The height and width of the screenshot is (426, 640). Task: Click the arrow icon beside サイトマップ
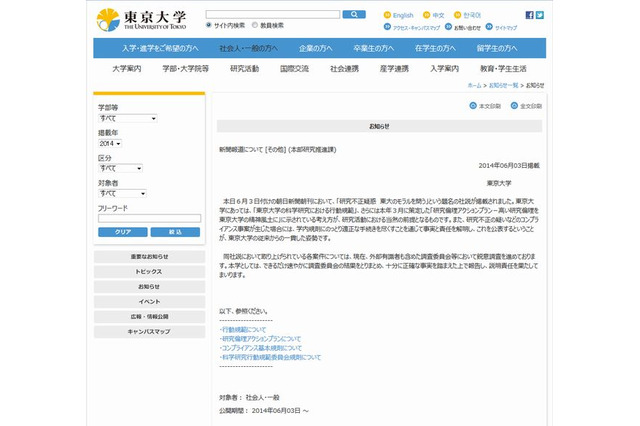(x=489, y=27)
